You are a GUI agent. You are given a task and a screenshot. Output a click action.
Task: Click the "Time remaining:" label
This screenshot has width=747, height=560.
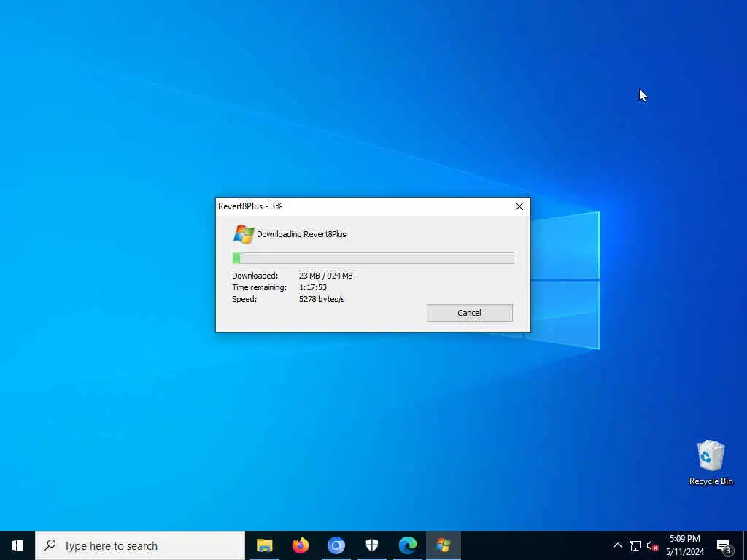(259, 287)
